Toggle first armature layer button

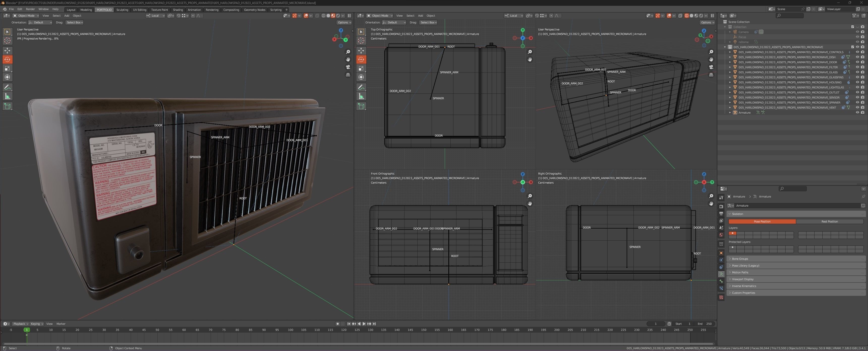coord(733,233)
